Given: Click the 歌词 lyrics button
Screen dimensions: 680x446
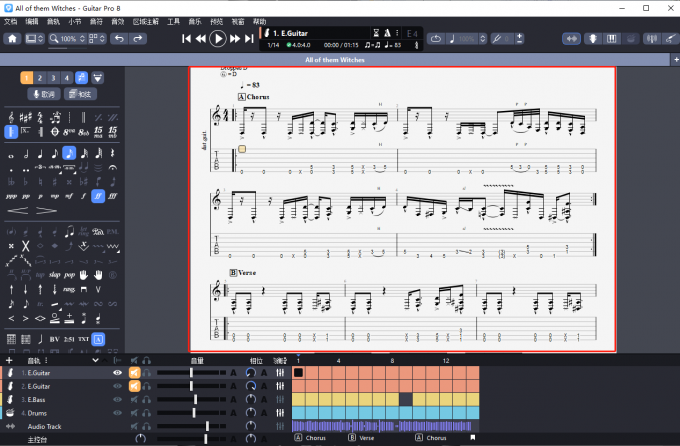Looking at the screenshot, I should pos(43,93).
